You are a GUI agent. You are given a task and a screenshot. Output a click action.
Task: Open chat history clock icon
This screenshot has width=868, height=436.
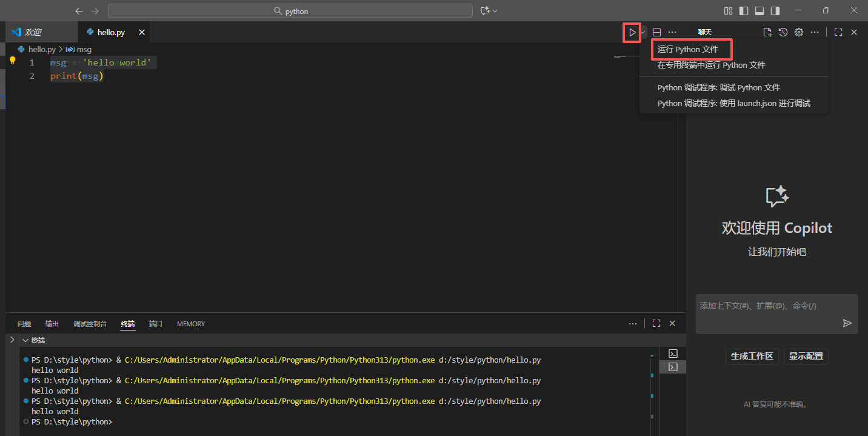click(783, 32)
